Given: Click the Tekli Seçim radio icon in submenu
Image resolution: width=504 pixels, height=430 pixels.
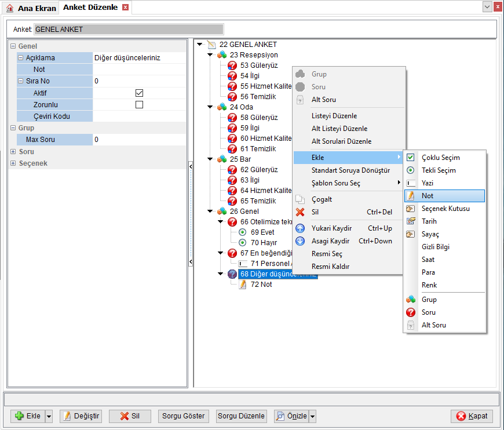Looking at the screenshot, I should coord(411,170).
